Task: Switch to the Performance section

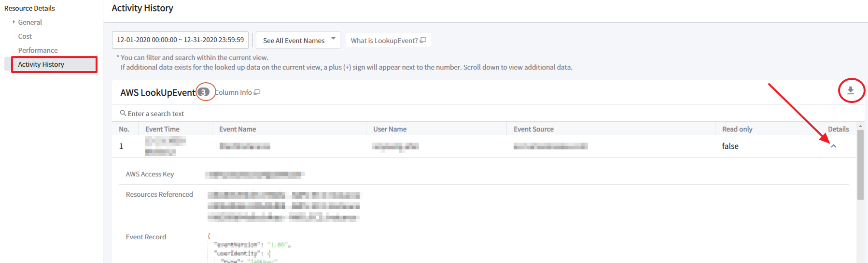Action: point(38,50)
